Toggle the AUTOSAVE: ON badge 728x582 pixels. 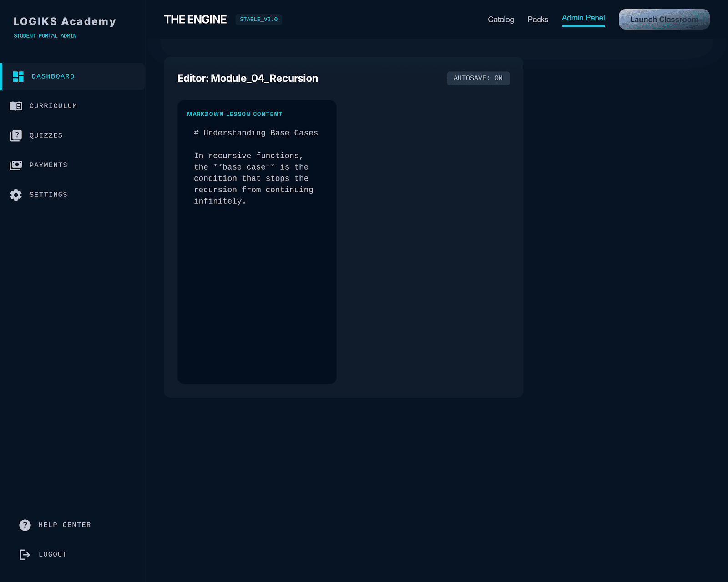(x=478, y=78)
